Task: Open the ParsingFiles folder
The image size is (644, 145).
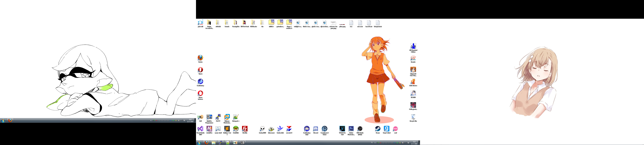Action: (236, 24)
